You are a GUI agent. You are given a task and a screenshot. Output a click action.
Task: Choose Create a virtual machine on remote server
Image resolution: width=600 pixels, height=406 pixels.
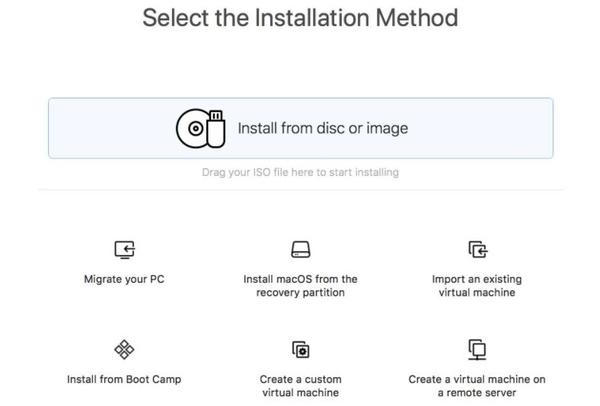point(477,386)
